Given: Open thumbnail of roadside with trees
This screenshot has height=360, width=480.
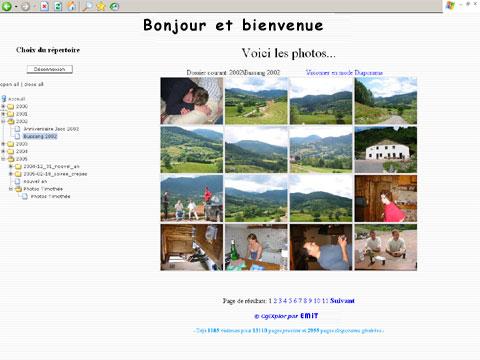Looking at the screenshot, I should pyautogui.click(x=386, y=101).
